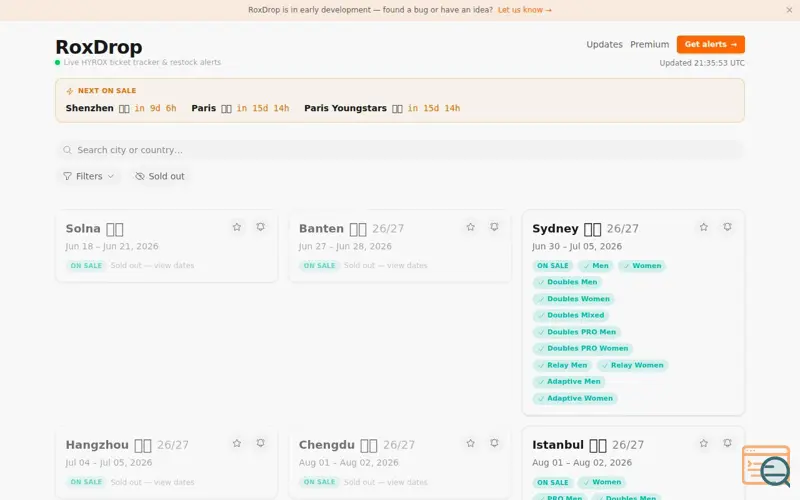Select the Sydney Doubles PRO Men tag
Viewport: 800px width, 500px height.
click(577, 332)
